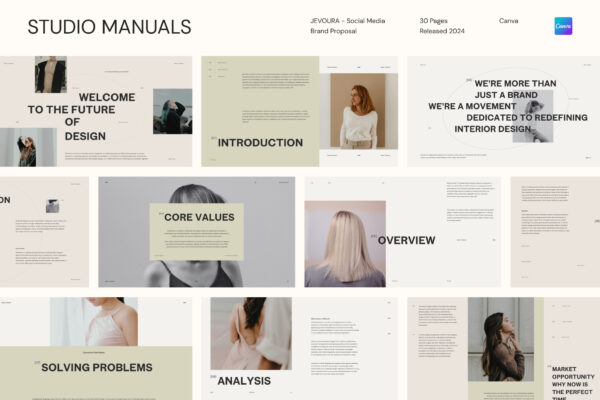Click the blonde hair photo in Overview slide

345,244
